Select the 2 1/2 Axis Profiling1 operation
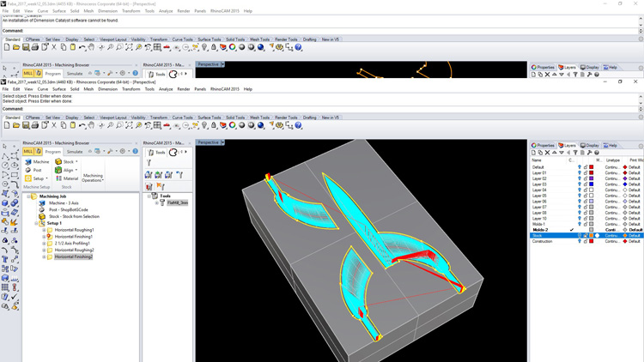Viewport: 644px width, 362px height. tap(72, 244)
